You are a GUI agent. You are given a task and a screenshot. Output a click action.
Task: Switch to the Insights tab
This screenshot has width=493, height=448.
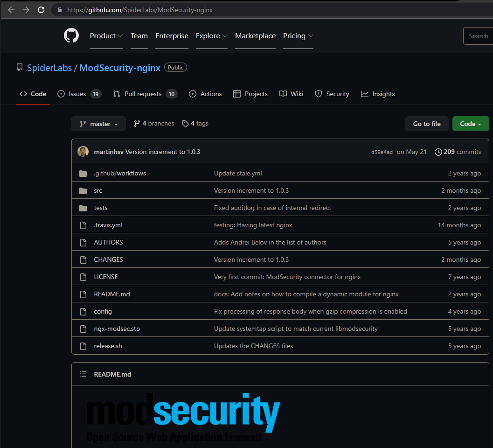click(x=378, y=94)
